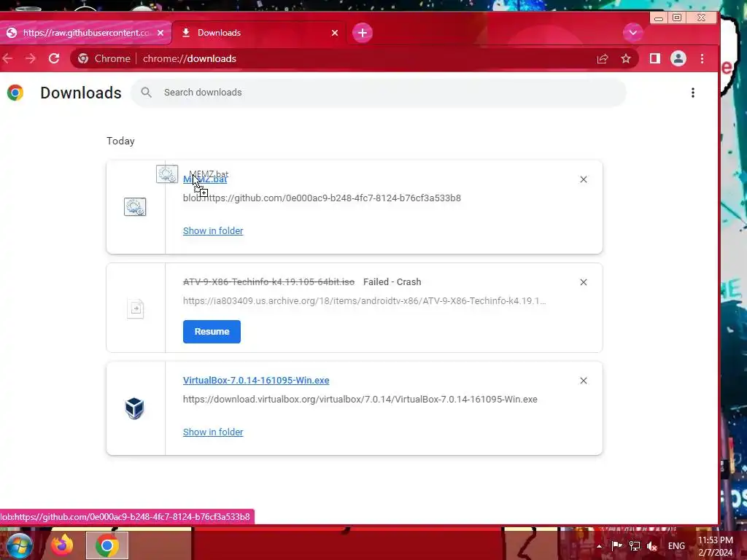
Task: Click the magnifier icon in search downloads
Action: click(x=146, y=93)
